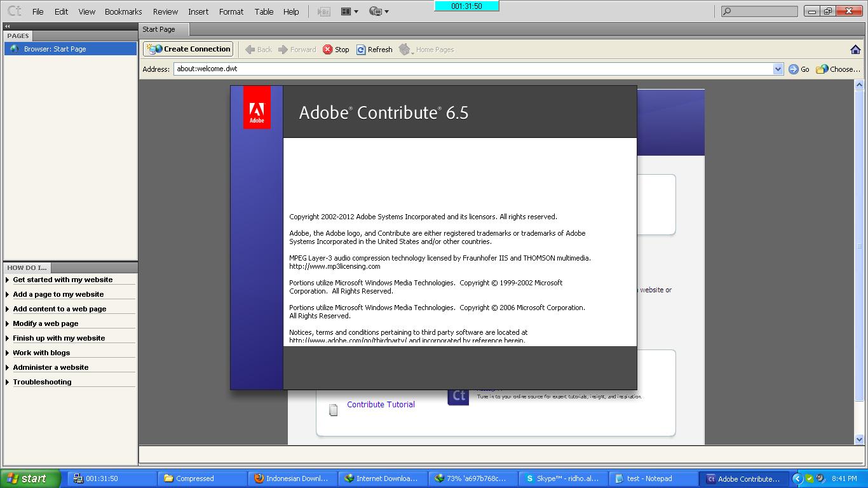Click the Contribute Ct application logo
Viewport: 868px width, 488px height.
point(14,11)
